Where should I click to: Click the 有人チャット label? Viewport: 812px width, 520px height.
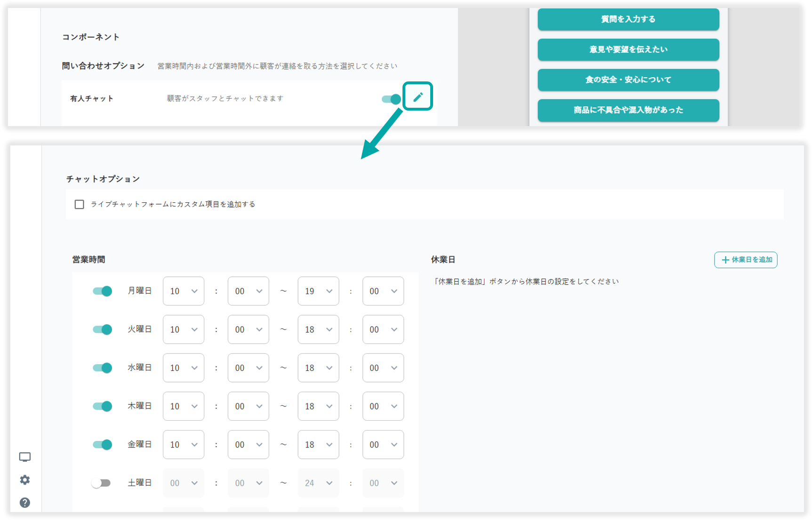[92, 98]
